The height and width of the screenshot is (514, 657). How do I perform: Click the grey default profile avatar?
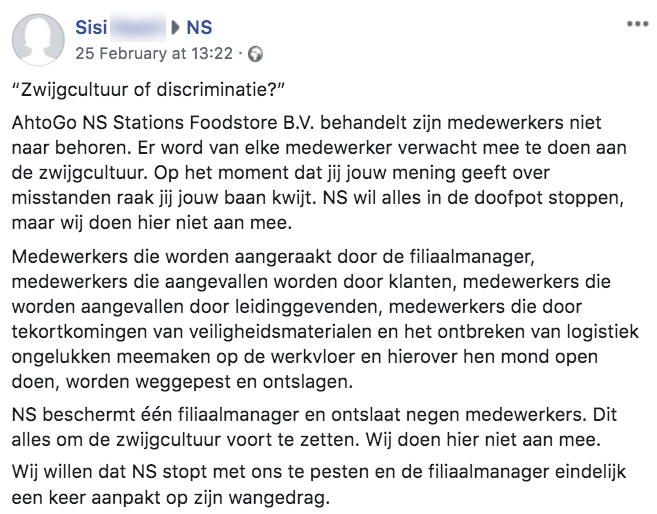tap(36, 39)
